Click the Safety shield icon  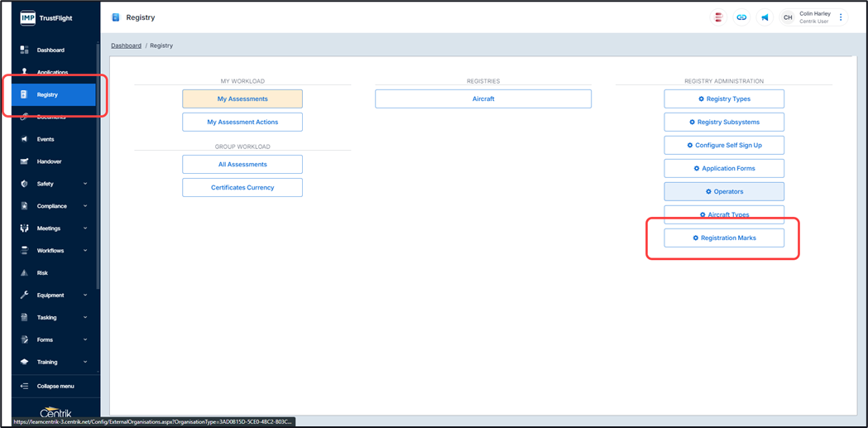click(x=24, y=184)
